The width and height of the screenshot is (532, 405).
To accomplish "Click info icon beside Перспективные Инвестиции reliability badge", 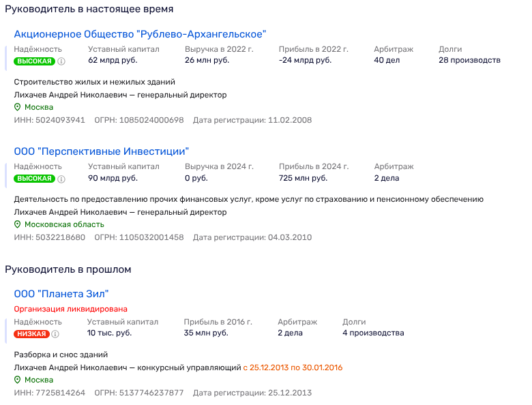I will point(61,179).
